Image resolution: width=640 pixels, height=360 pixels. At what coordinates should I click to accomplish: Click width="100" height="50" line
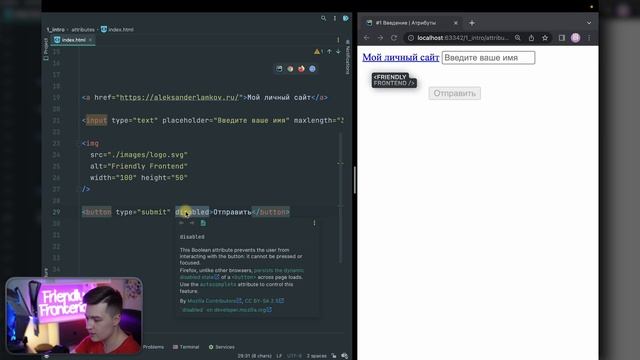pyautogui.click(x=139, y=178)
